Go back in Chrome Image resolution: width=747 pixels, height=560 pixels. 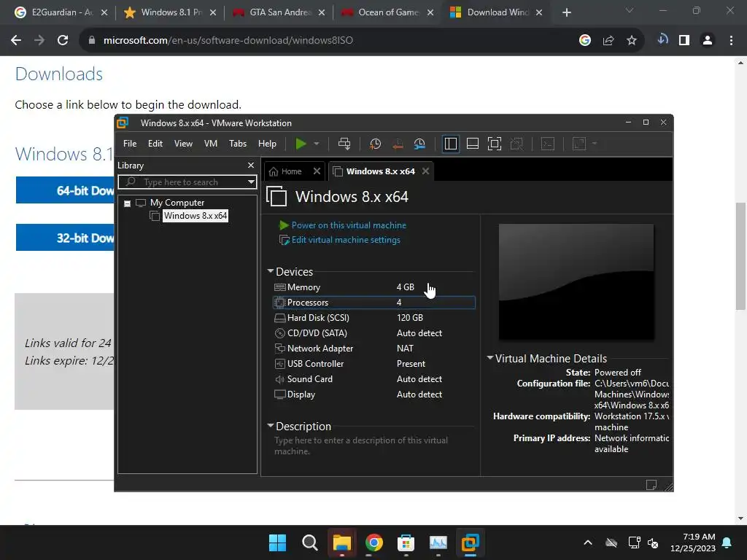point(16,41)
